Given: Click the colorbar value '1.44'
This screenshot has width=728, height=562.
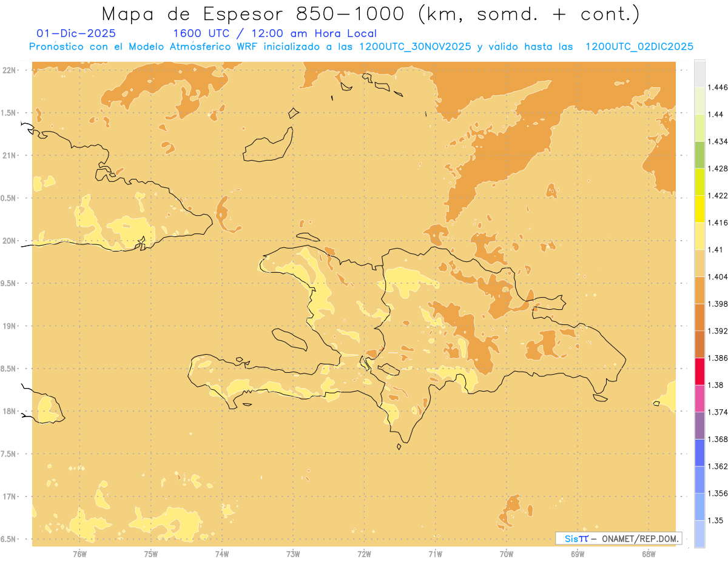Looking at the screenshot, I should [x=716, y=115].
